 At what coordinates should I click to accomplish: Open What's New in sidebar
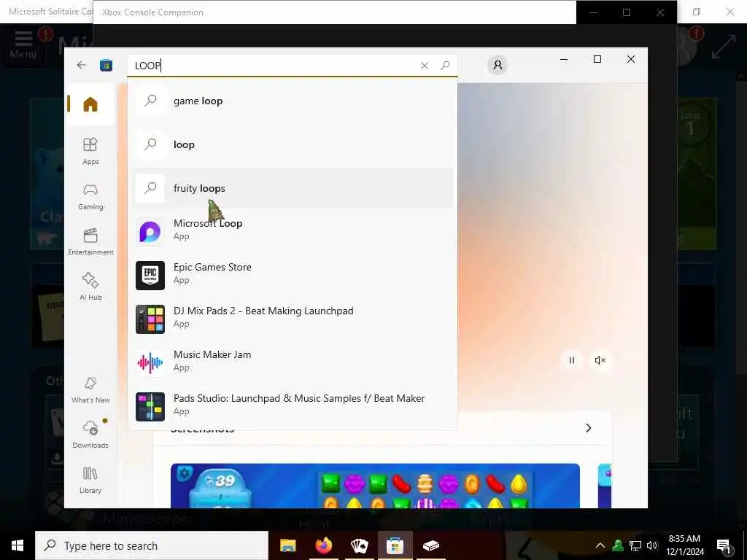click(x=90, y=389)
